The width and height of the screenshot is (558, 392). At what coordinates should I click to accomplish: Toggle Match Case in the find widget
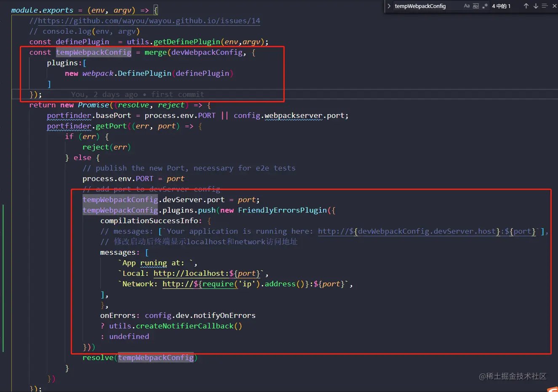coord(467,6)
